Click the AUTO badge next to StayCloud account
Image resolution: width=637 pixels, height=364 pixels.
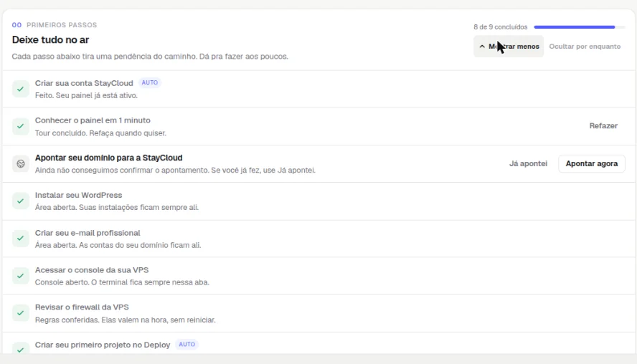point(149,82)
